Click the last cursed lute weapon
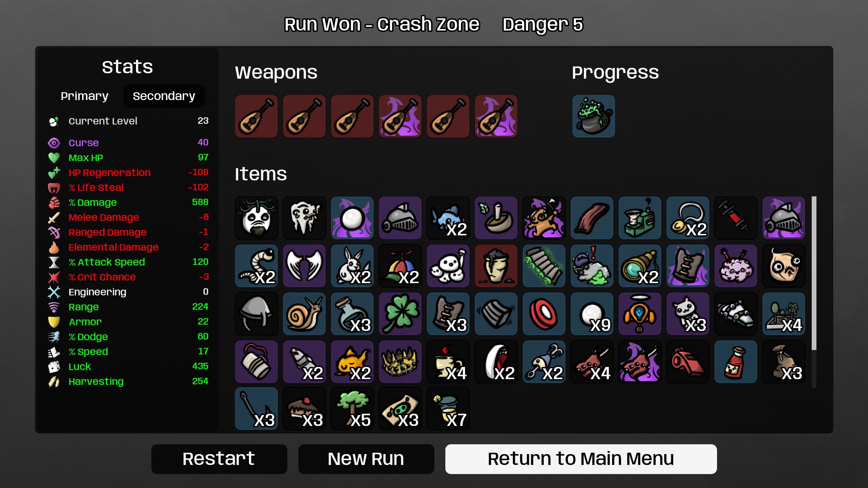 [x=496, y=116]
